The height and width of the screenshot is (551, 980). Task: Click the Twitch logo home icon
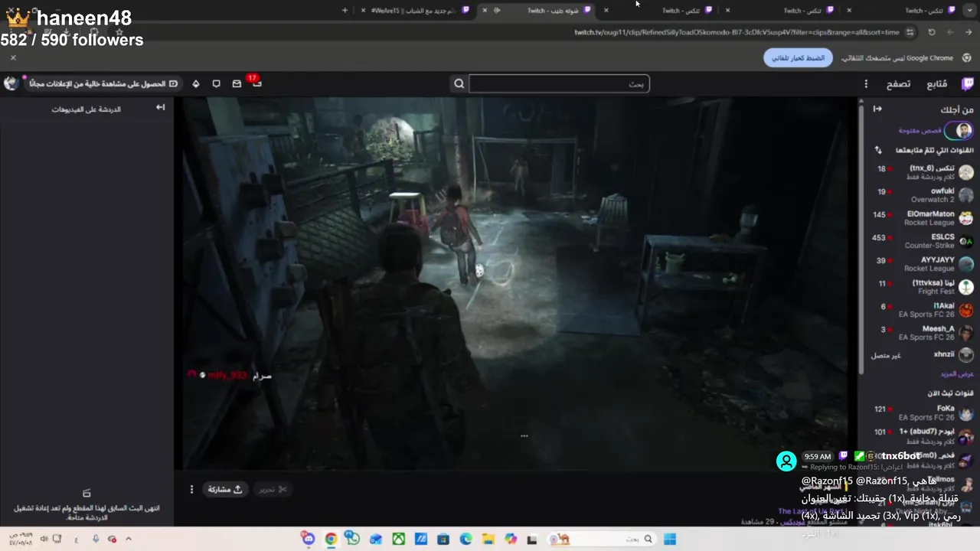point(969,83)
